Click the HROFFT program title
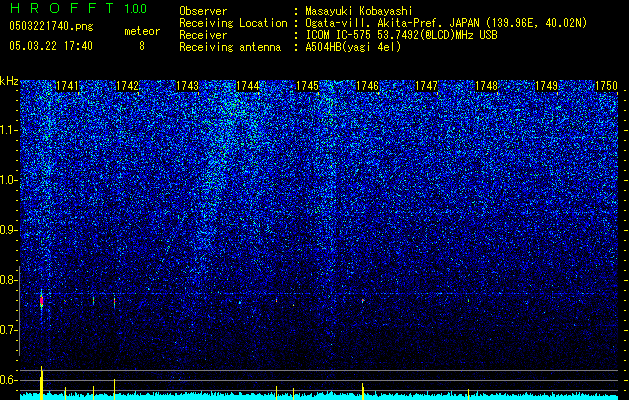Image resolution: width=629 pixels, height=400 pixels. [62, 8]
